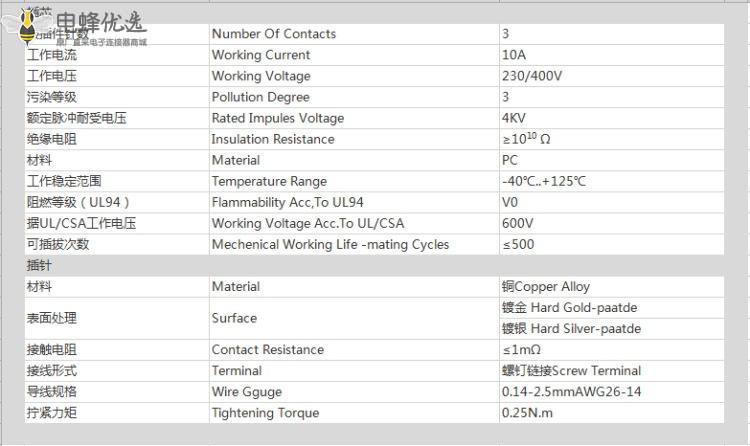
Task: Click the Tightening Torque label cell
Action: point(265,412)
